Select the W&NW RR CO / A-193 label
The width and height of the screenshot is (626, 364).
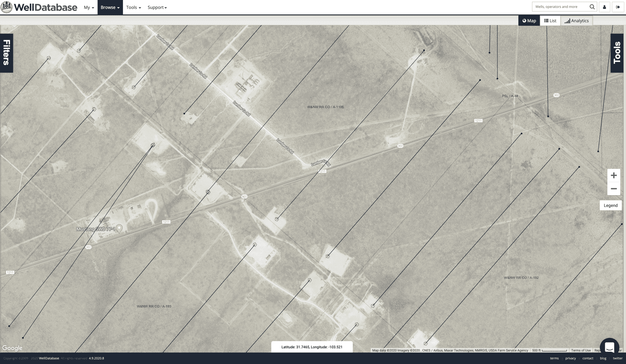coord(154,306)
